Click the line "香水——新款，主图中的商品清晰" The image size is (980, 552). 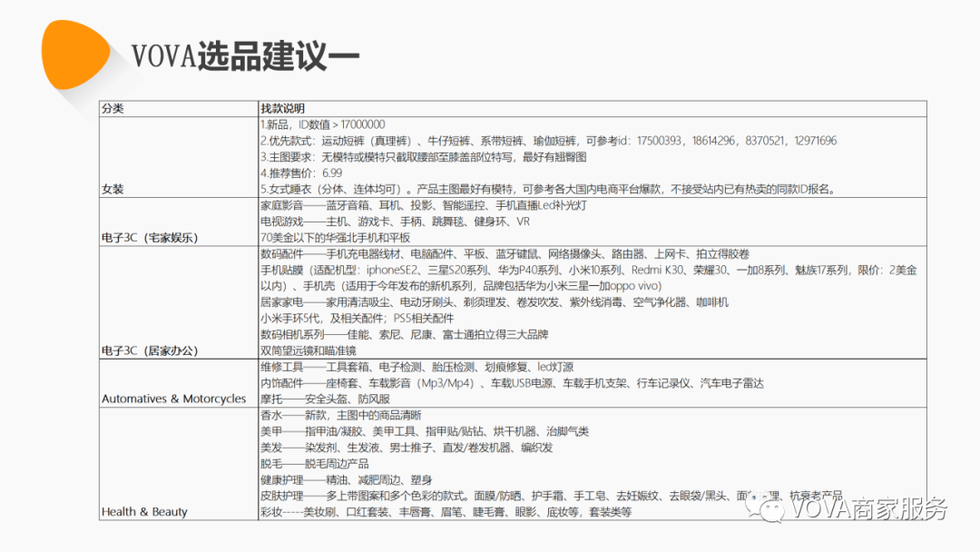coord(340,415)
